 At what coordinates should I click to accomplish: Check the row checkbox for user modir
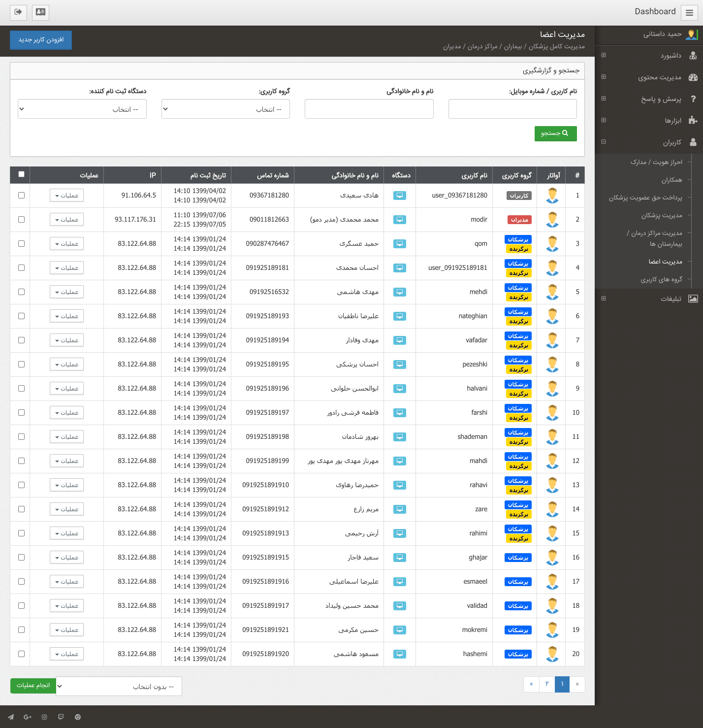click(21, 220)
